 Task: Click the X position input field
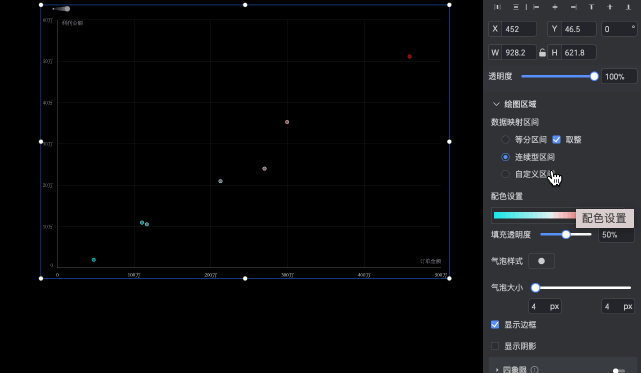pyautogui.click(x=512, y=29)
